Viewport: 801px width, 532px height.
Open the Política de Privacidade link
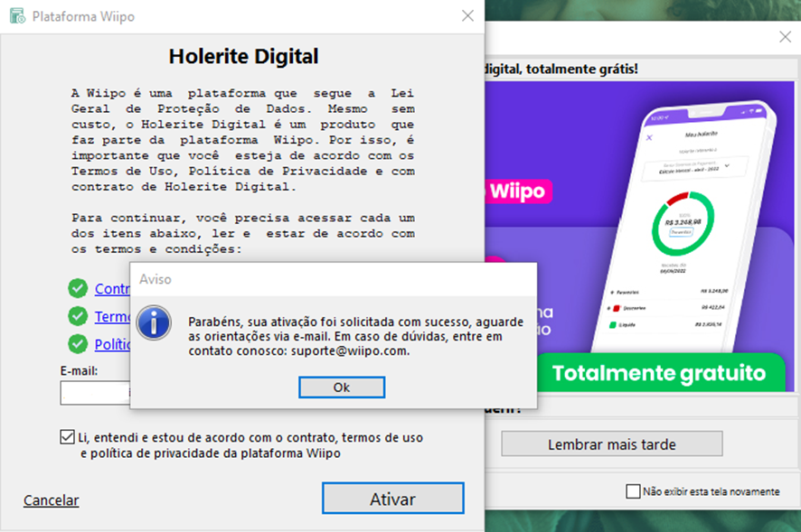[x=112, y=345]
